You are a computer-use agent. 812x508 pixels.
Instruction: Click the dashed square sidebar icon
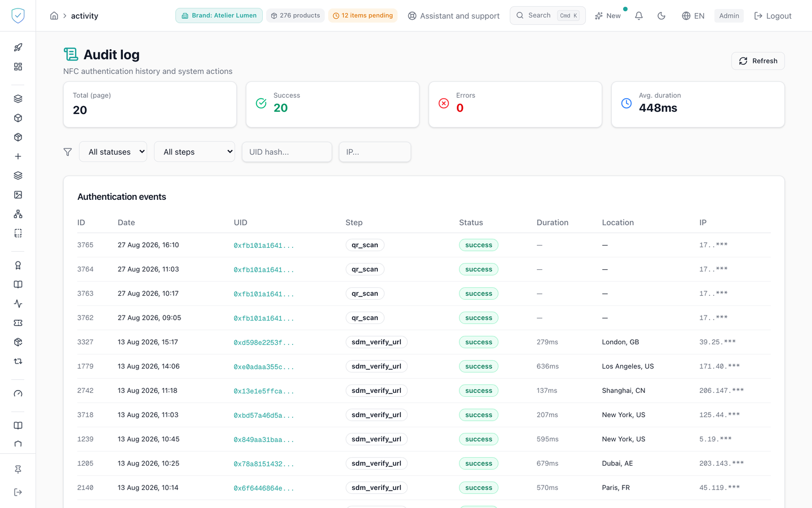pos(18,233)
